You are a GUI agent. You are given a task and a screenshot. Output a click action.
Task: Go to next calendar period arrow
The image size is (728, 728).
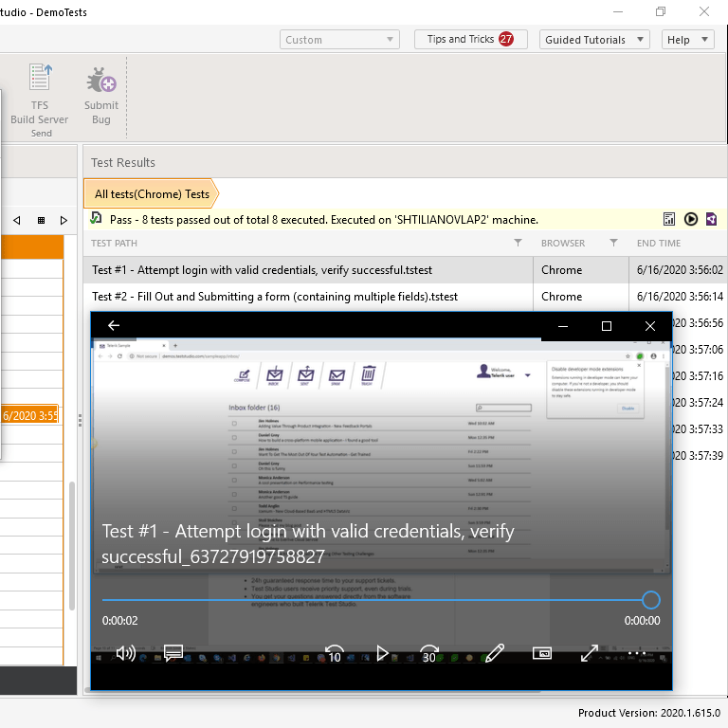pyautogui.click(x=64, y=221)
